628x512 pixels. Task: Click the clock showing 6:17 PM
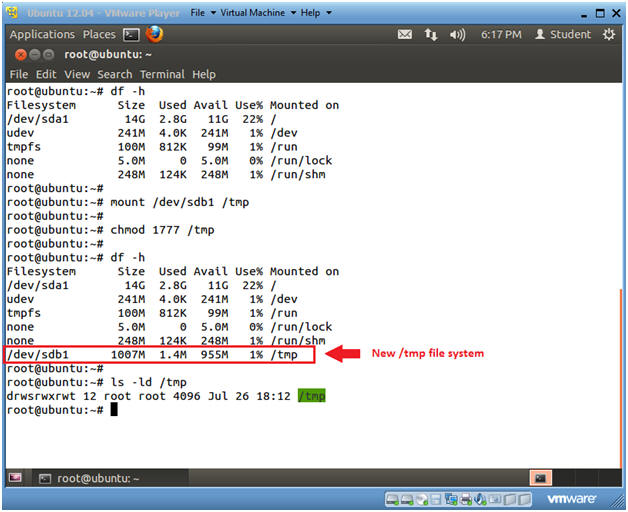click(x=501, y=34)
